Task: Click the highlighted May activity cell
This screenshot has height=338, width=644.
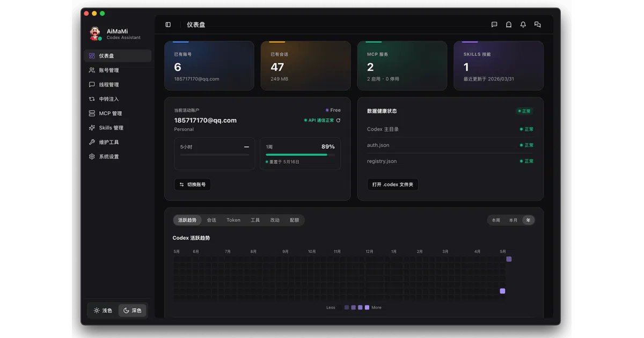Action: (x=502, y=291)
